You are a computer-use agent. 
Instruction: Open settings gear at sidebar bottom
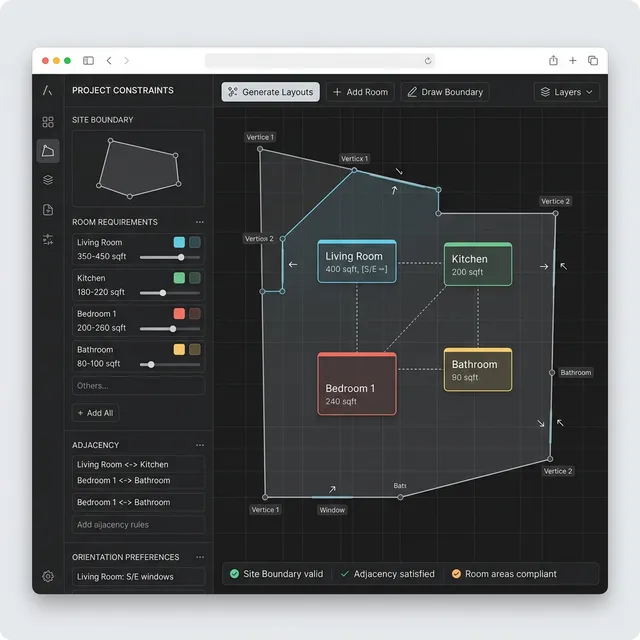[48, 576]
